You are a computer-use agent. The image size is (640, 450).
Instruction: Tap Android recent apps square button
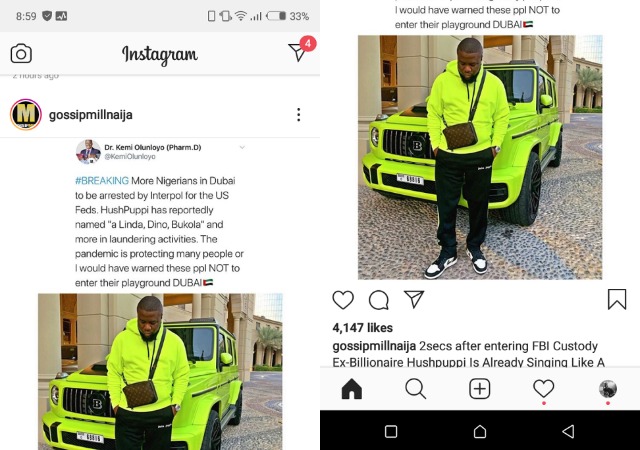[391, 432]
